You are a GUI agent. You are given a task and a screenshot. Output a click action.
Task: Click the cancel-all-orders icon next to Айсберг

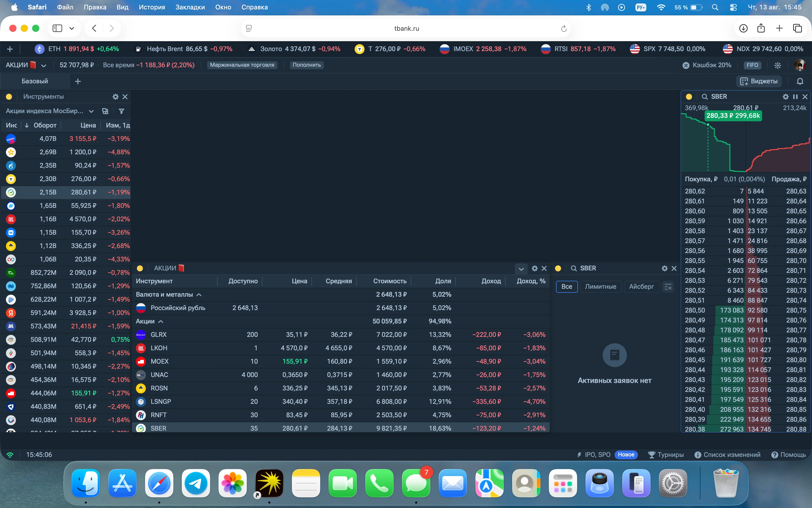pyautogui.click(x=668, y=287)
